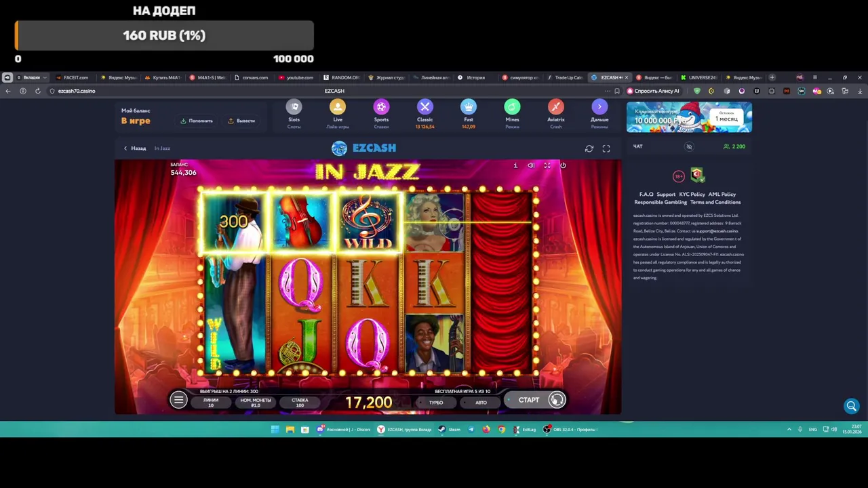Open the Responsible Gambling link
This screenshot has width=868, height=488.
[x=660, y=202]
